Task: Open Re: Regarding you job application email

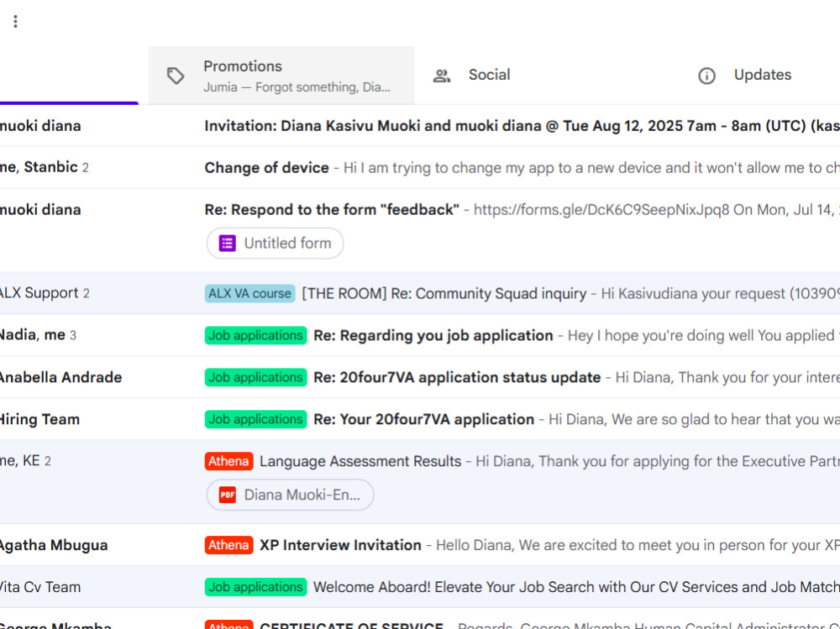Action: point(420,335)
